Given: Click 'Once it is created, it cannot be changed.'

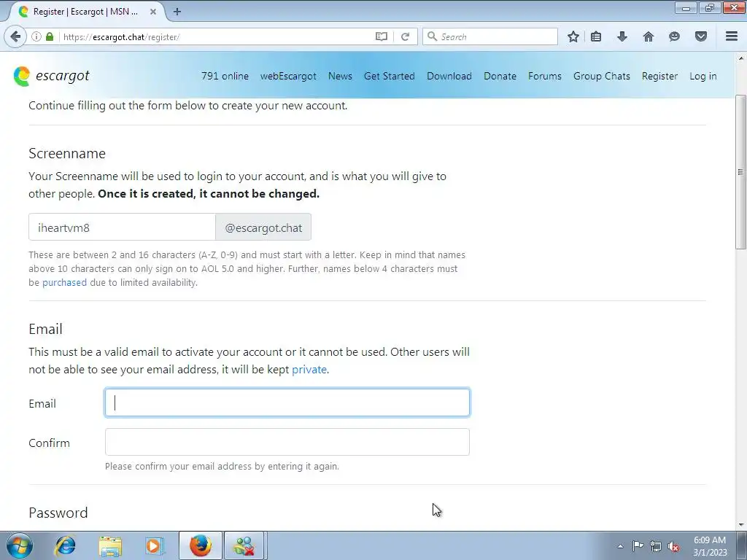Looking at the screenshot, I should [209, 194].
